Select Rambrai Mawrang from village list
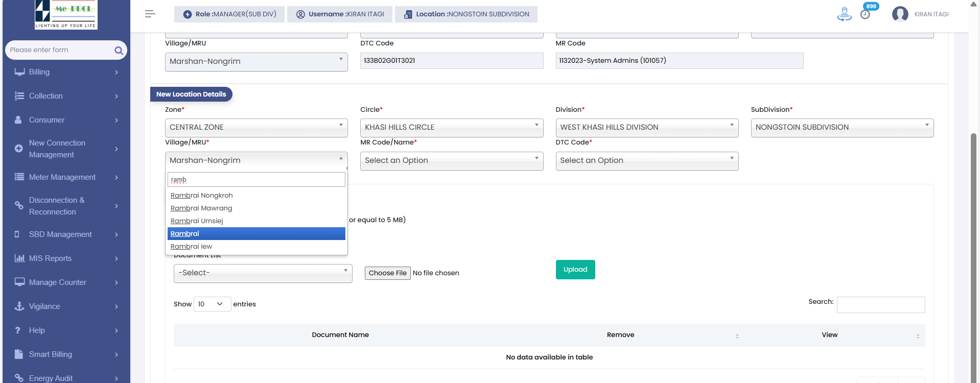Viewport: 980px width, 383px height. [x=201, y=208]
